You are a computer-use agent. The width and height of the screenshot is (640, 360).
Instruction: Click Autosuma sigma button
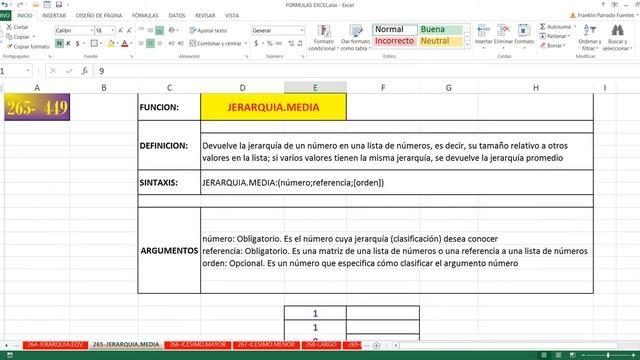point(556,27)
